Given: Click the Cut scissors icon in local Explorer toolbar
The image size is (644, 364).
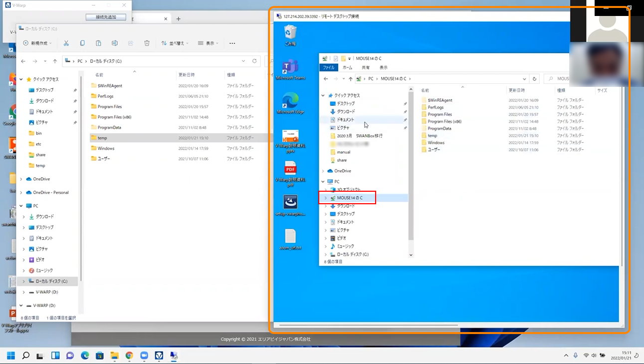Looking at the screenshot, I should point(66,43).
